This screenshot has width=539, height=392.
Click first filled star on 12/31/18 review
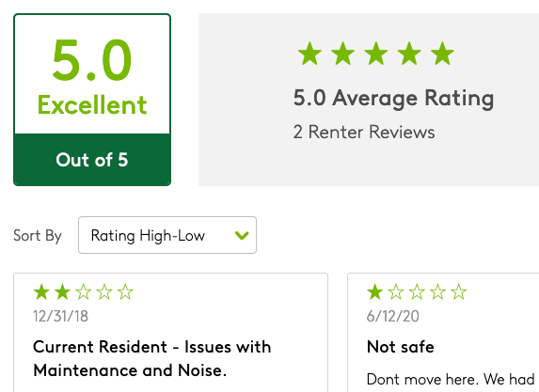tap(41, 292)
